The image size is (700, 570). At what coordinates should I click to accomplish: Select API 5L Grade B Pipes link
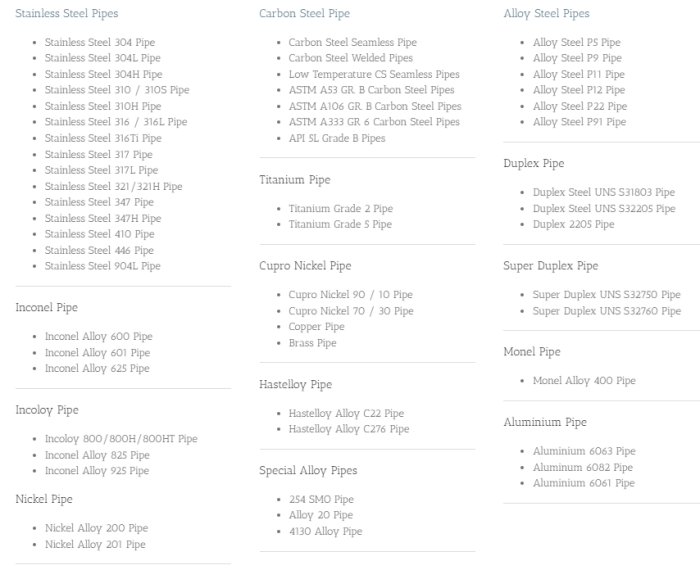point(336,138)
